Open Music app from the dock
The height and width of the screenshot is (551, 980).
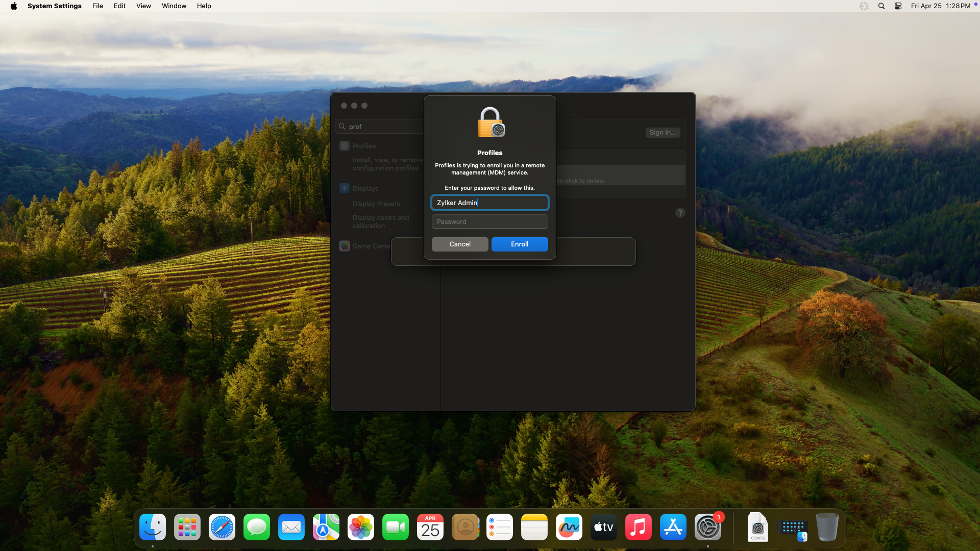coord(638,527)
